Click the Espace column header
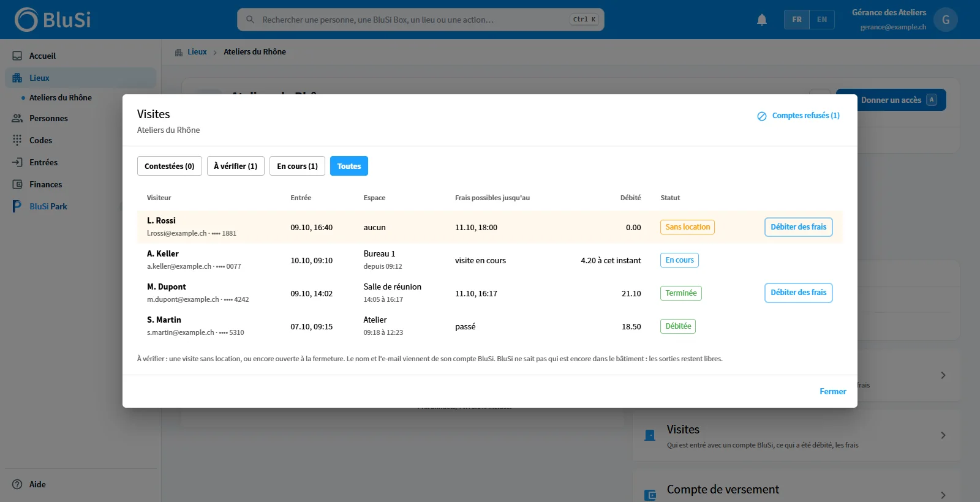980x502 pixels. coord(374,198)
